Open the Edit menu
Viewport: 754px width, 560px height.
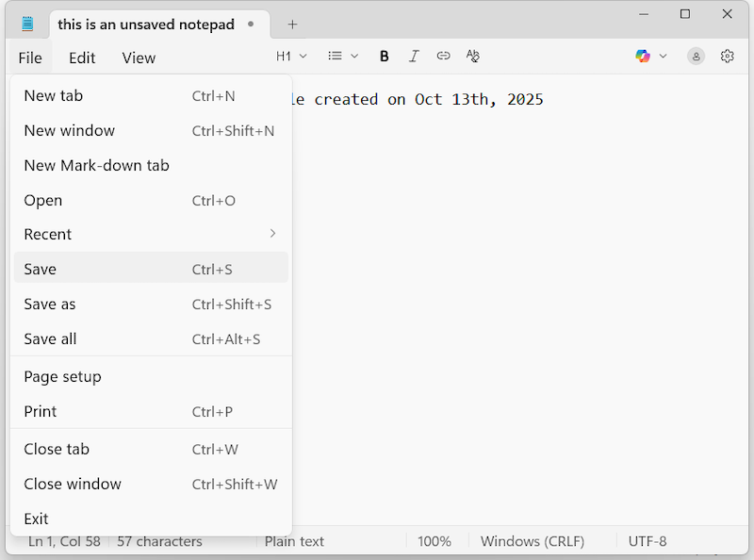point(82,58)
